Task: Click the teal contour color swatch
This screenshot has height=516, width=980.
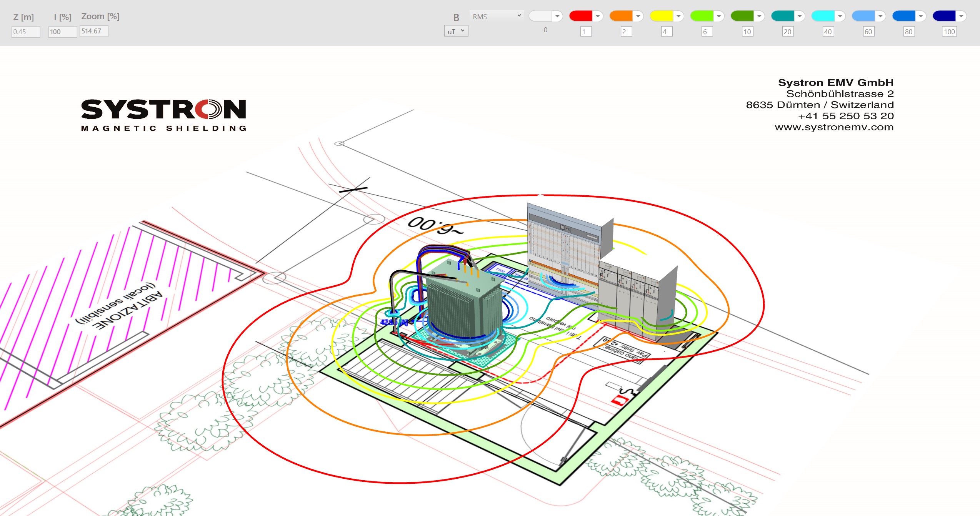Action: [x=782, y=16]
